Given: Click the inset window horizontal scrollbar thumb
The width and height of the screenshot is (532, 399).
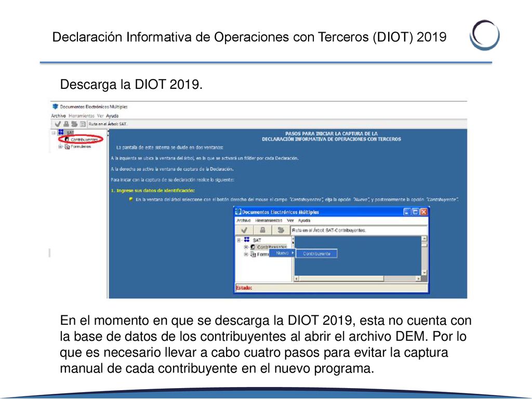Looking at the screenshot, I should pyautogui.click(x=341, y=278).
